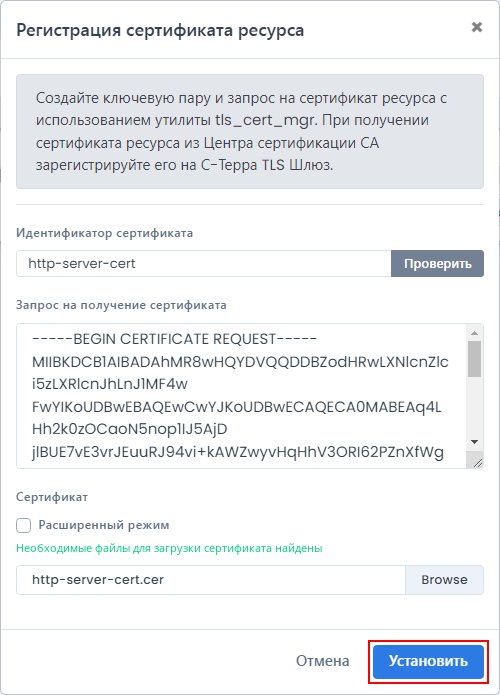Click the green files-found status message

[169, 548]
